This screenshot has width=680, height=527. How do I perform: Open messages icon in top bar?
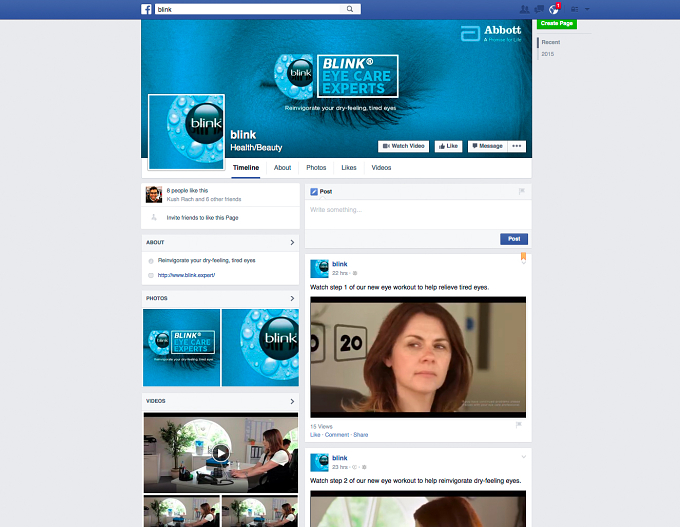click(x=539, y=9)
